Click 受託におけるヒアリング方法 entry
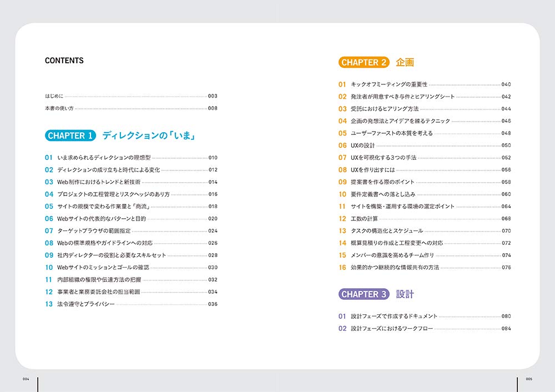 tap(425, 109)
